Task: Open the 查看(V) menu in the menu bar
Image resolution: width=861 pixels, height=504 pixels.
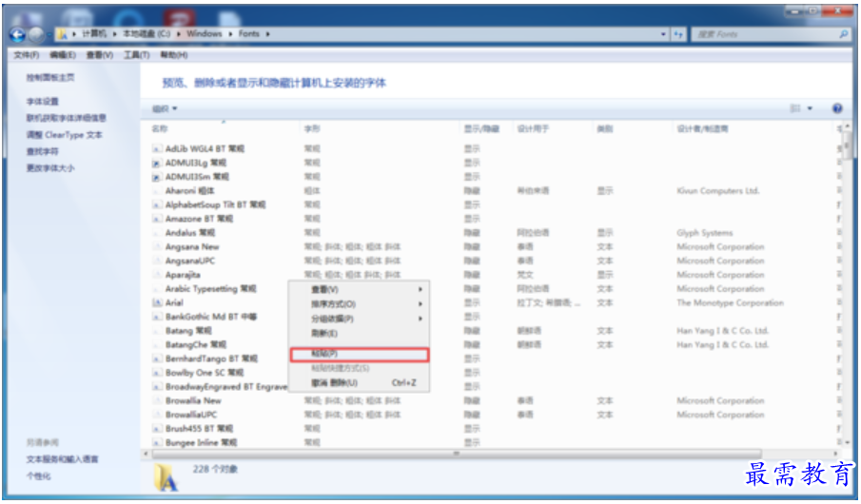Action: tap(99, 55)
